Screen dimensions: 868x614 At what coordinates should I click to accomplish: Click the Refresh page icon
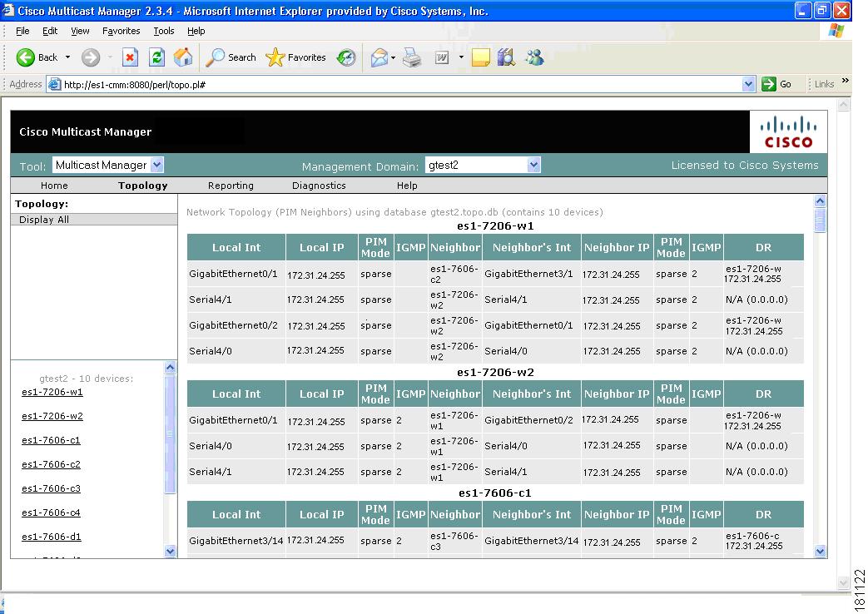157,57
